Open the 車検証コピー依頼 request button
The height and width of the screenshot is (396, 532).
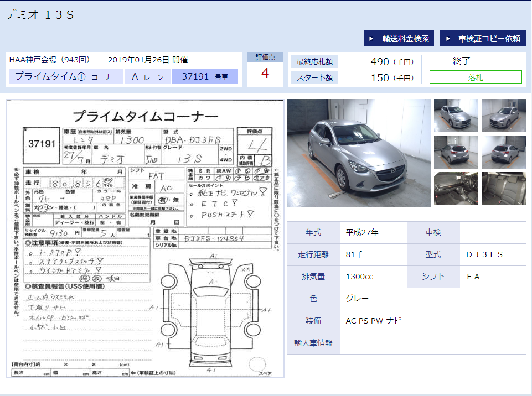point(483,39)
